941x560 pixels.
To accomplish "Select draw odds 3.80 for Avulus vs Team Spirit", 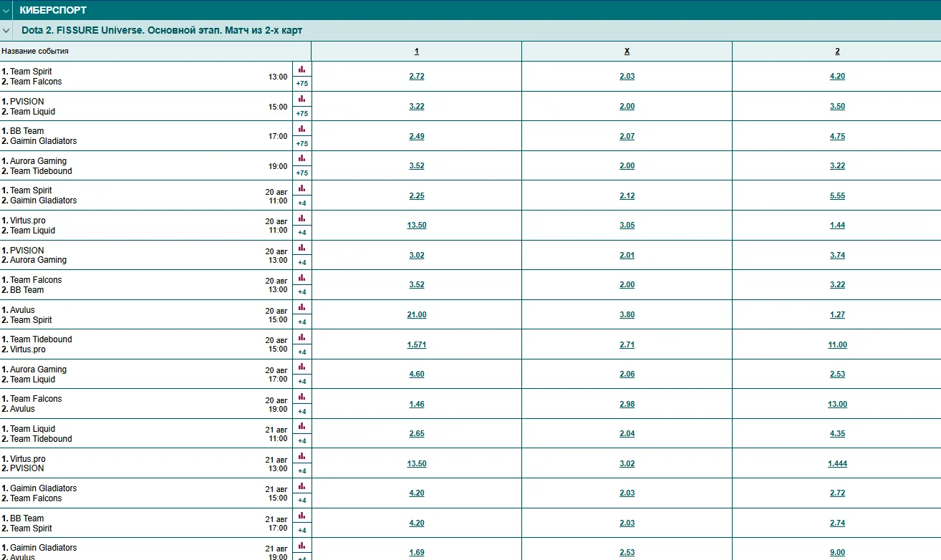I will [x=627, y=315].
